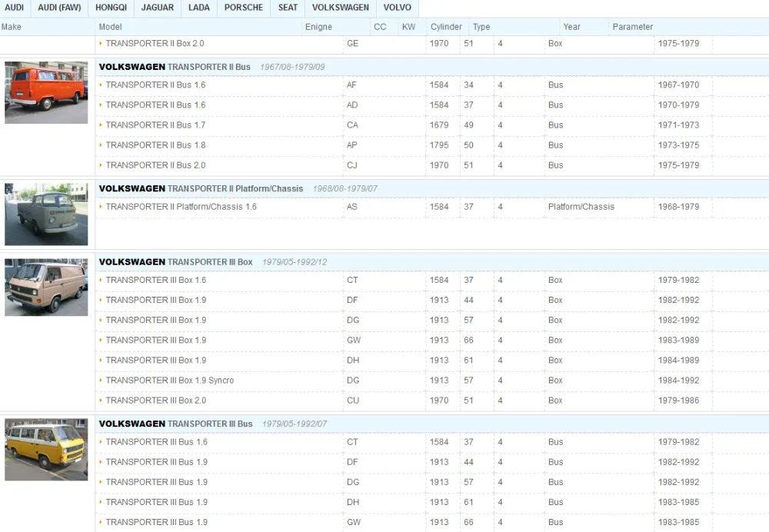This screenshot has height=532, width=769.
Task: Click the Platform/Chassis type cell
Action: (x=581, y=207)
